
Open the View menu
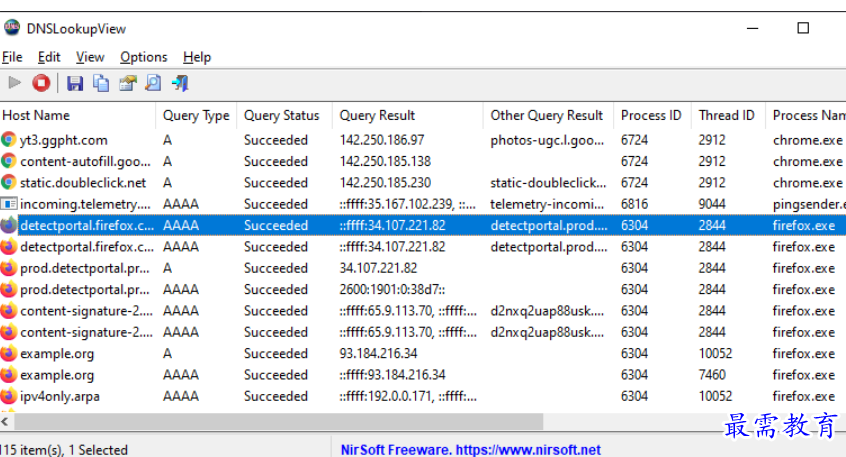click(90, 57)
